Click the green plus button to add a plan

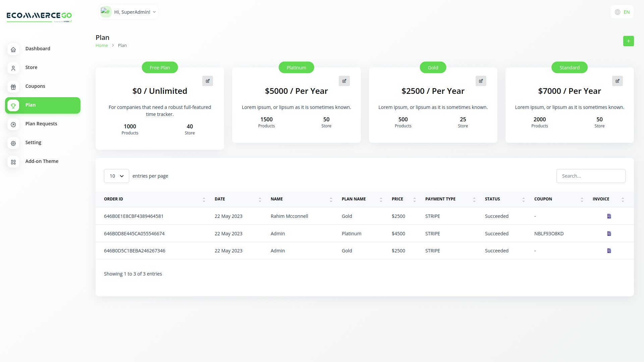click(x=628, y=41)
